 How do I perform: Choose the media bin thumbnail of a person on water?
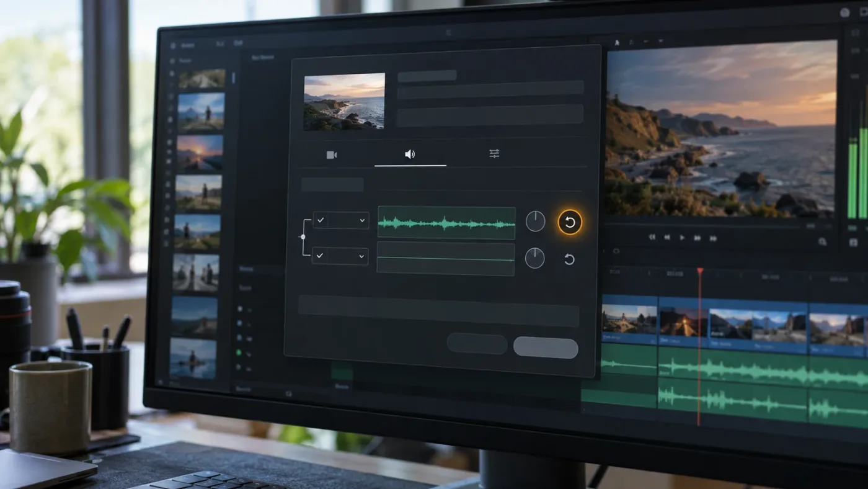pos(193,358)
